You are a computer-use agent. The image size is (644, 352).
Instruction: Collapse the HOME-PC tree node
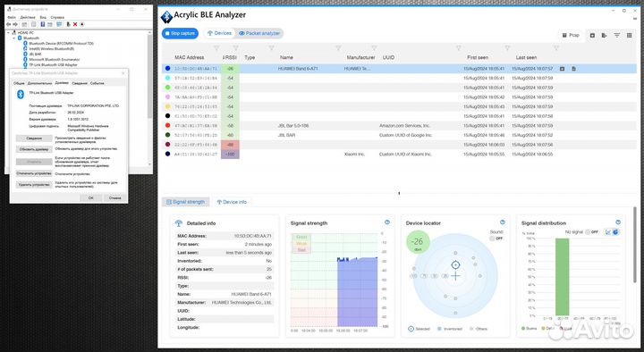tap(9, 33)
